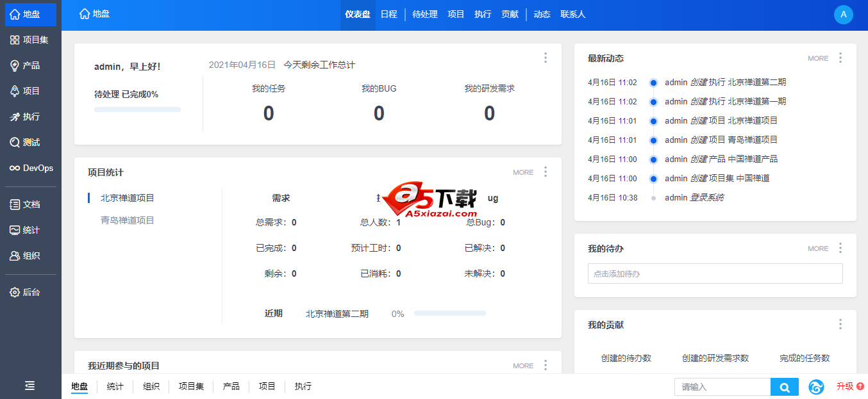Image resolution: width=868 pixels, height=399 pixels.
Task: Select 测试 from the sidebar
Action: click(x=30, y=142)
